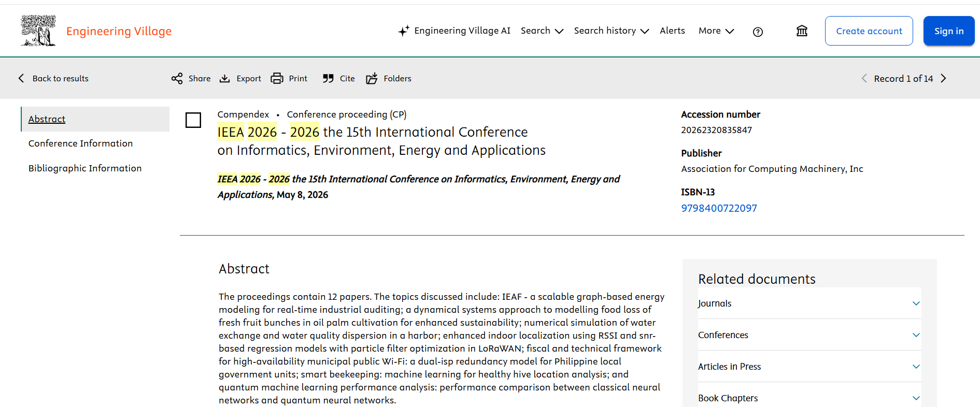Open the Search dropdown menu

(542, 31)
